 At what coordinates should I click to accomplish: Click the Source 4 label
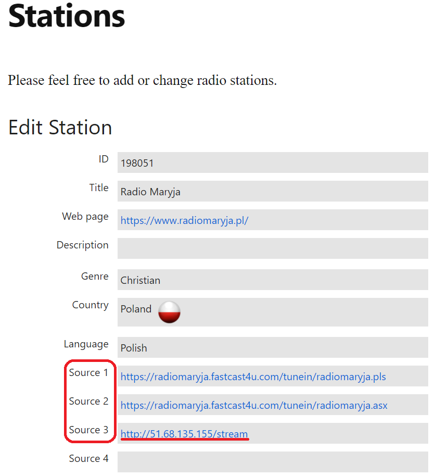88,458
